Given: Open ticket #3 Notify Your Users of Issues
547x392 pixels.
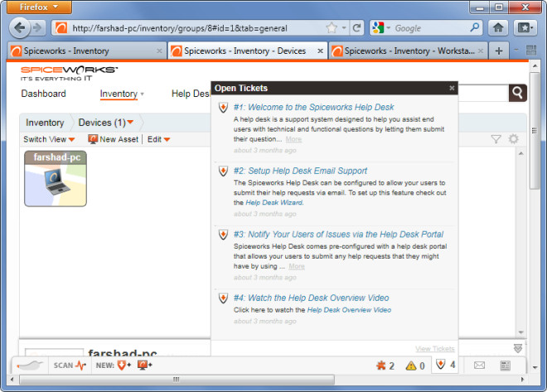Looking at the screenshot, I should coord(338,235).
